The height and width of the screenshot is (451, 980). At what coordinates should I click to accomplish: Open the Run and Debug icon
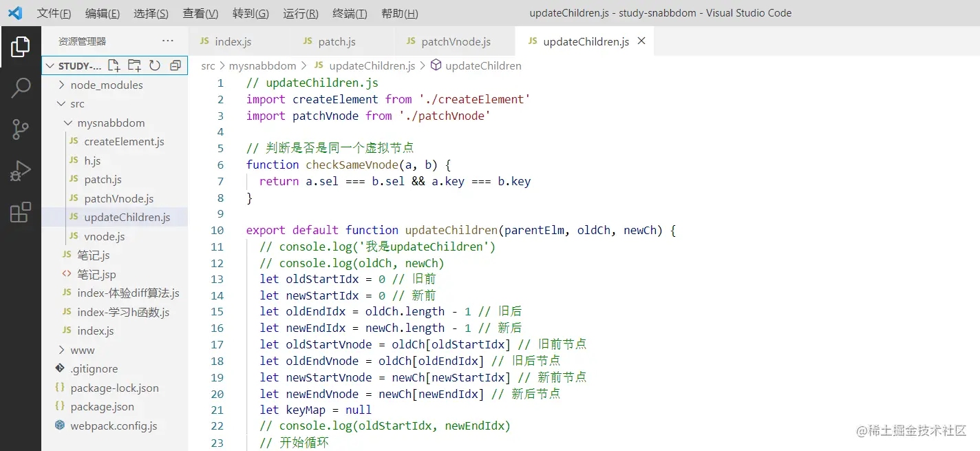(21, 171)
